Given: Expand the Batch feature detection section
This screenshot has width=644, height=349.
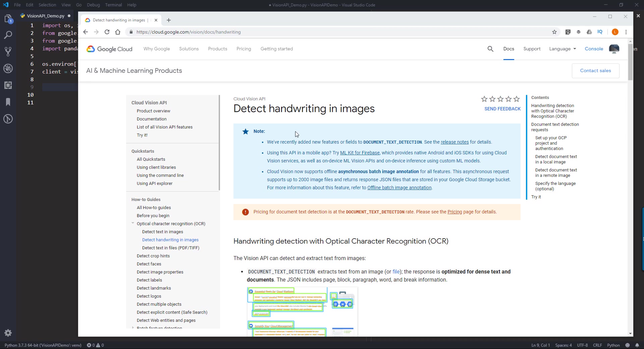Looking at the screenshot, I should point(132,328).
